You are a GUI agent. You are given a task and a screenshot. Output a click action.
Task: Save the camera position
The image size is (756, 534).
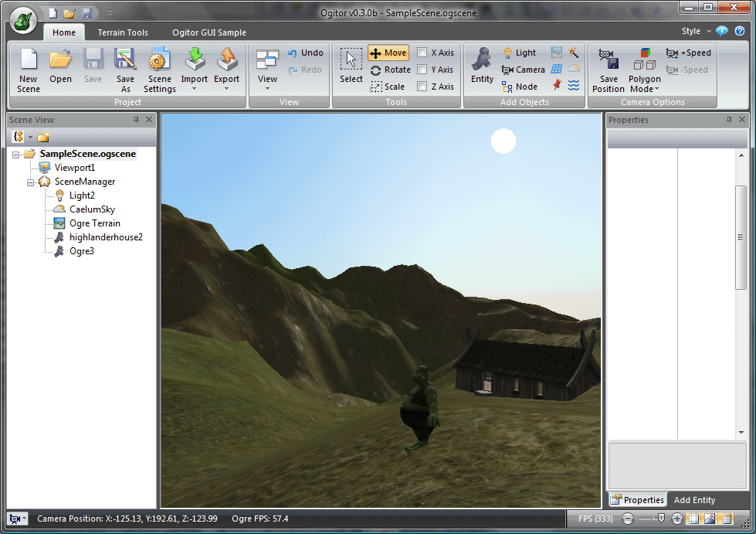609,70
